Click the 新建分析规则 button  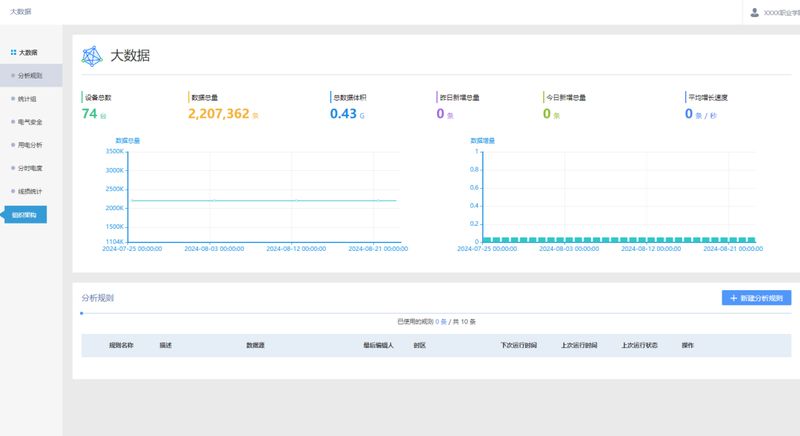pyautogui.click(x=756, y=298)
